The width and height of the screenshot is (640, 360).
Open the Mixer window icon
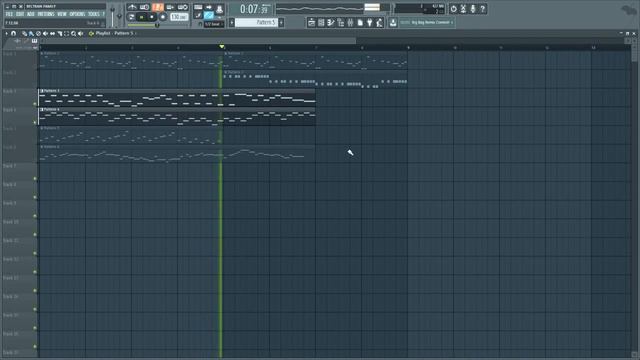coord(350,22)
